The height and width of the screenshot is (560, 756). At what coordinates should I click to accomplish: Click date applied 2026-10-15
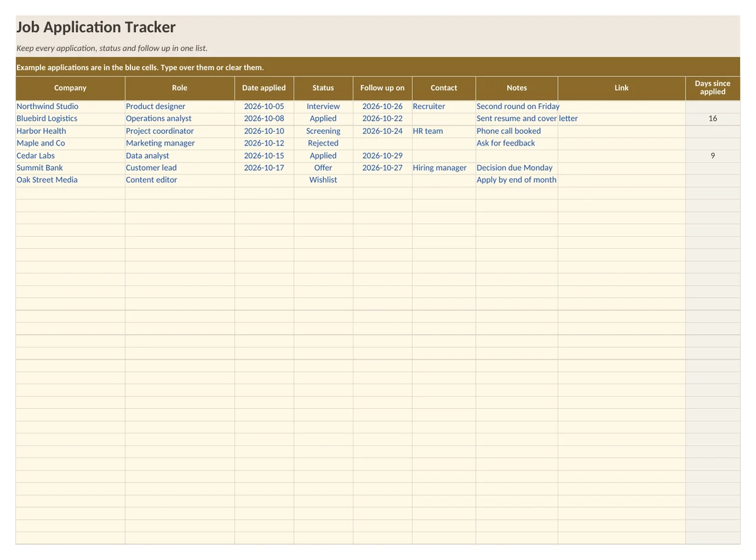coord(264,156)
